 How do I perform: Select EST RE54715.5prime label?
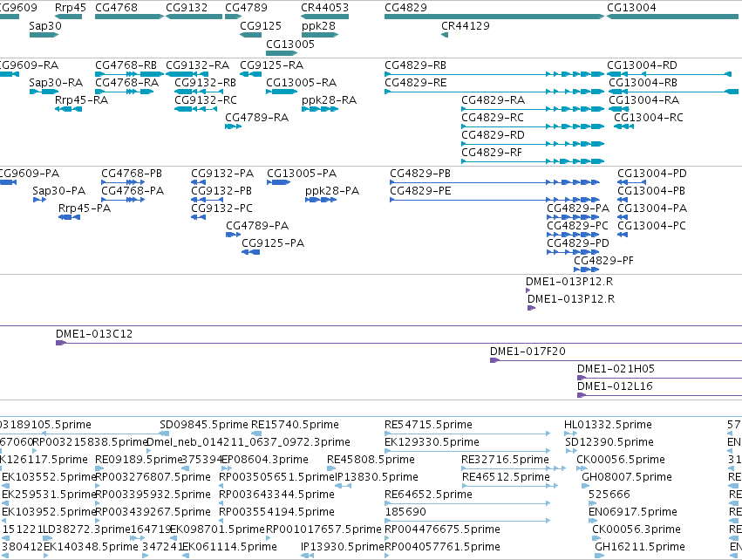click(x=428, y=425)
